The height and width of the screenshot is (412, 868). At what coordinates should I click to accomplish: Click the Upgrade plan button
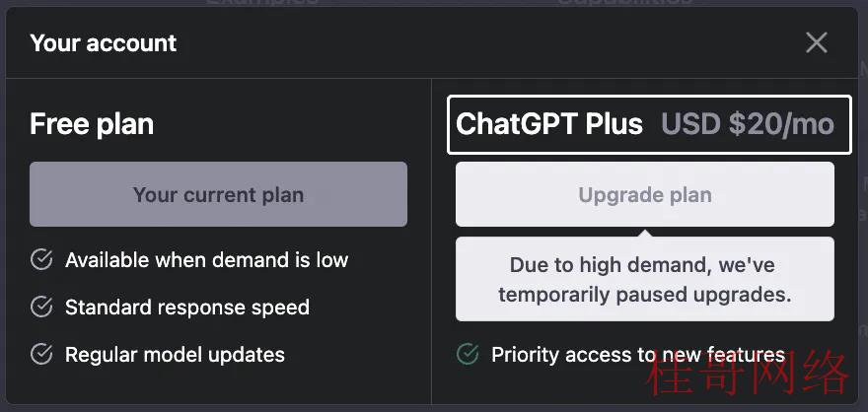tap(645, 194)
